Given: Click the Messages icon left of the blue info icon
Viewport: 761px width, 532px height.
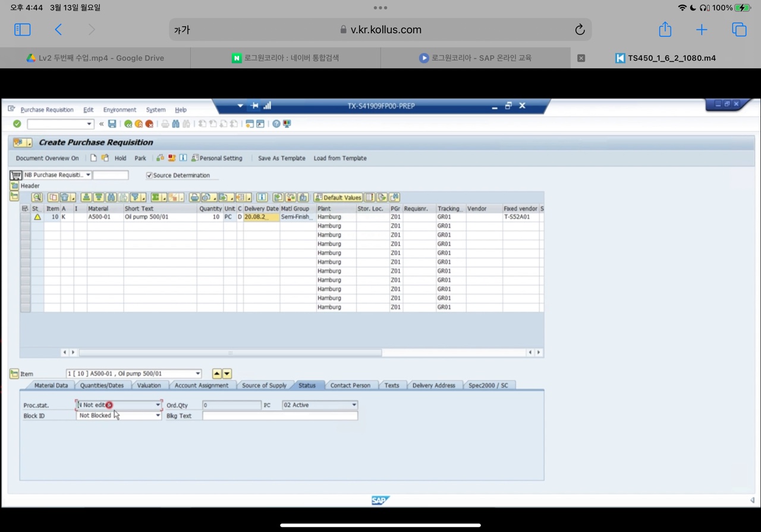Looking at the screenshot, I should pos(172,158).
